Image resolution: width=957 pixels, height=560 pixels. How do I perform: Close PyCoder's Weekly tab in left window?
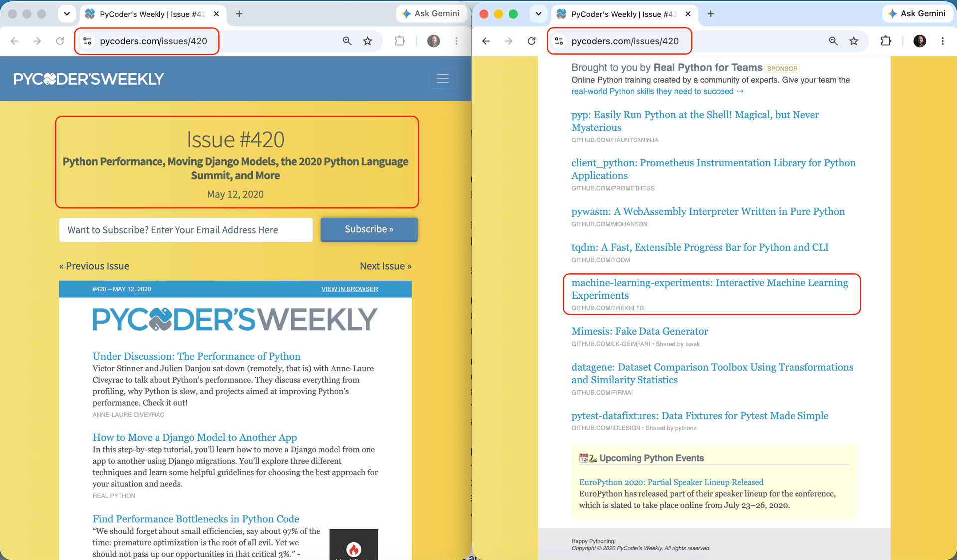click(x=216, y=14)
